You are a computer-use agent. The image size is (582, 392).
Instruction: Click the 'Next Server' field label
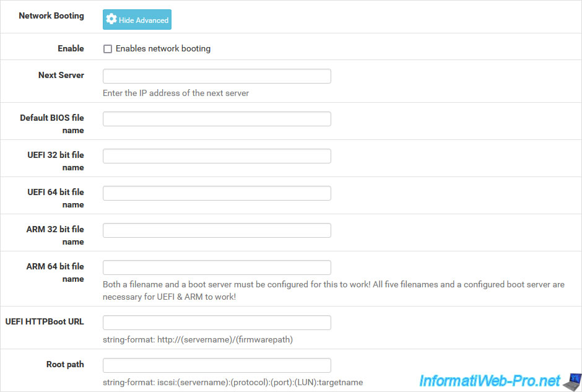61,75
